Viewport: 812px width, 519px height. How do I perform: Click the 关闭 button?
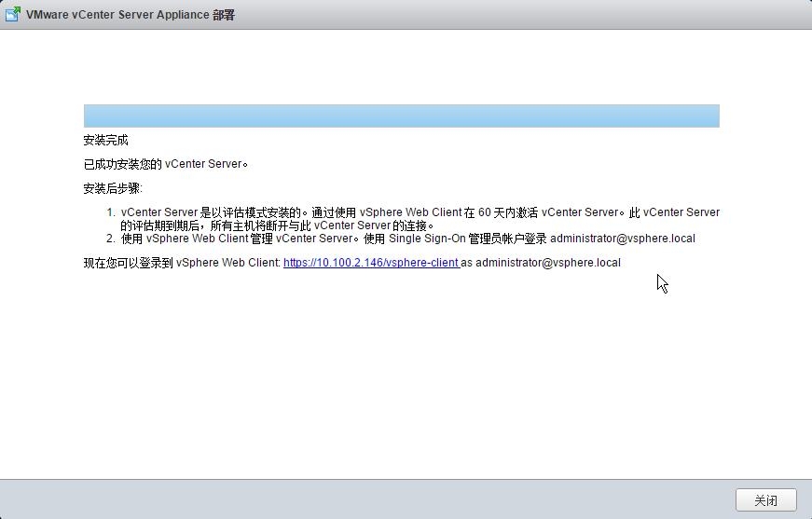click(766, 500)
